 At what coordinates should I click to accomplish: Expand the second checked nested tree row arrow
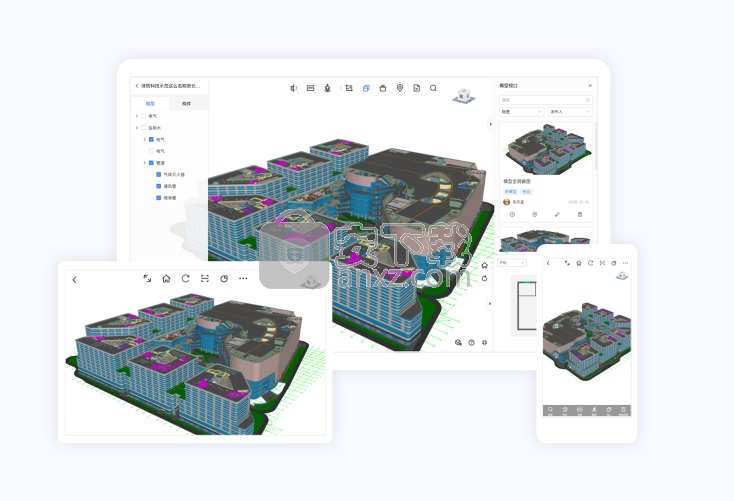point(144,163)
